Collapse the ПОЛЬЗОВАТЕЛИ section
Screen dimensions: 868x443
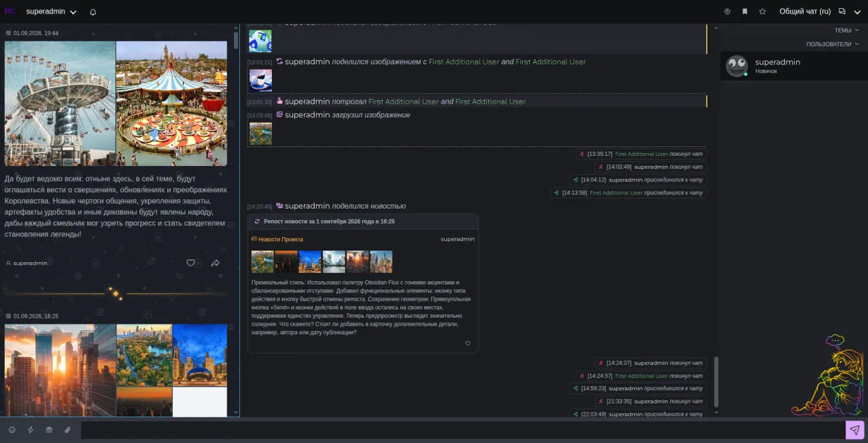pyautogui.click(x=833, y=44)
